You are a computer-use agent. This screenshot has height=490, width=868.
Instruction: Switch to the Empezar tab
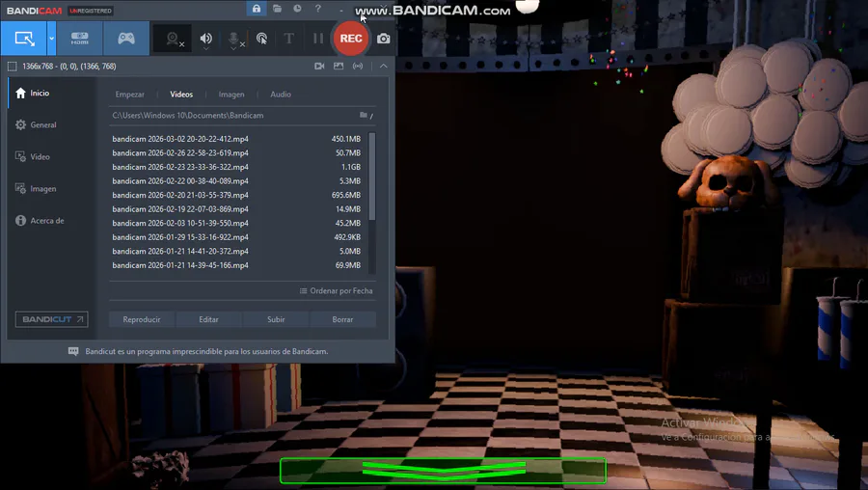130,95
